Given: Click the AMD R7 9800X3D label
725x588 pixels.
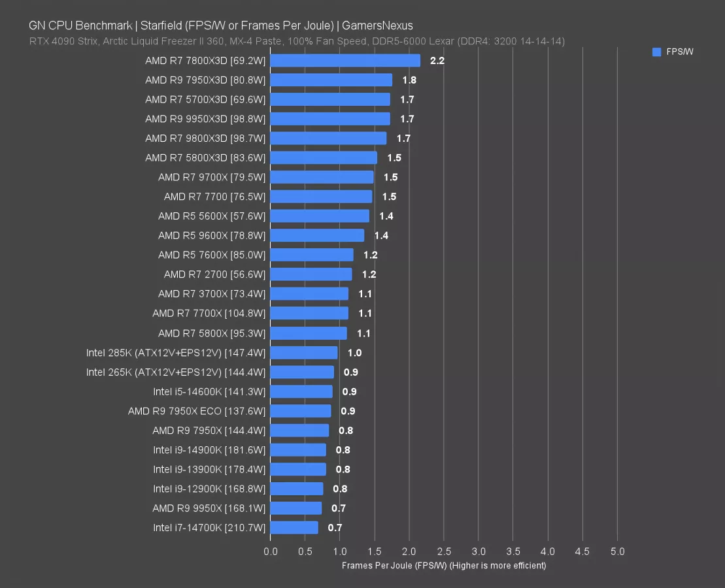Looking at the screenshot, I should pyautogui.click(x=205, y=139).
